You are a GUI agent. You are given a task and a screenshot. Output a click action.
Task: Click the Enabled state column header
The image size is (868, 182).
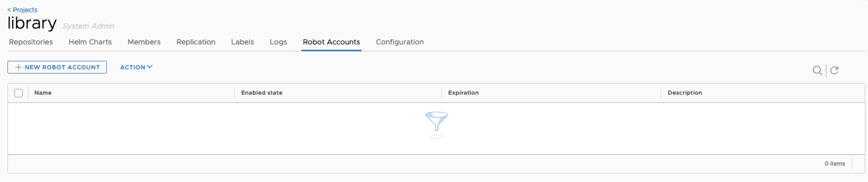261,93
